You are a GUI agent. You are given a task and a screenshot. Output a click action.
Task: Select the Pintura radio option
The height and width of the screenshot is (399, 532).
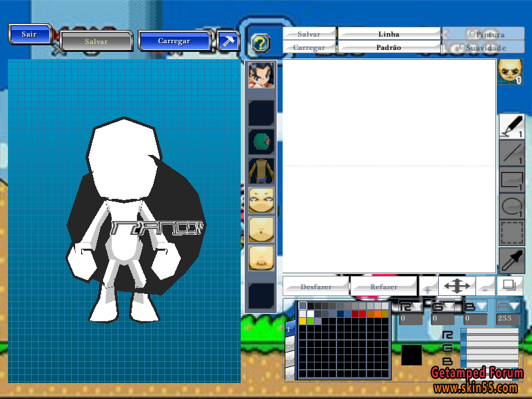click(484, 34)
